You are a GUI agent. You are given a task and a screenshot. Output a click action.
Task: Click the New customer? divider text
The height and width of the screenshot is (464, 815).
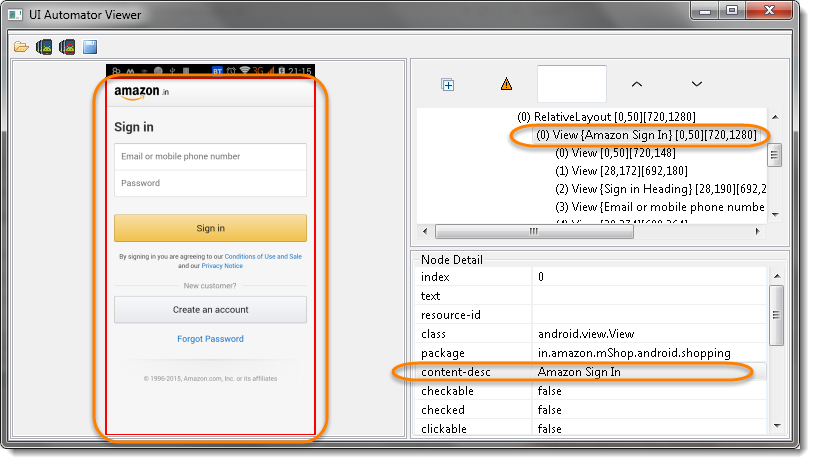pos(210,286)
